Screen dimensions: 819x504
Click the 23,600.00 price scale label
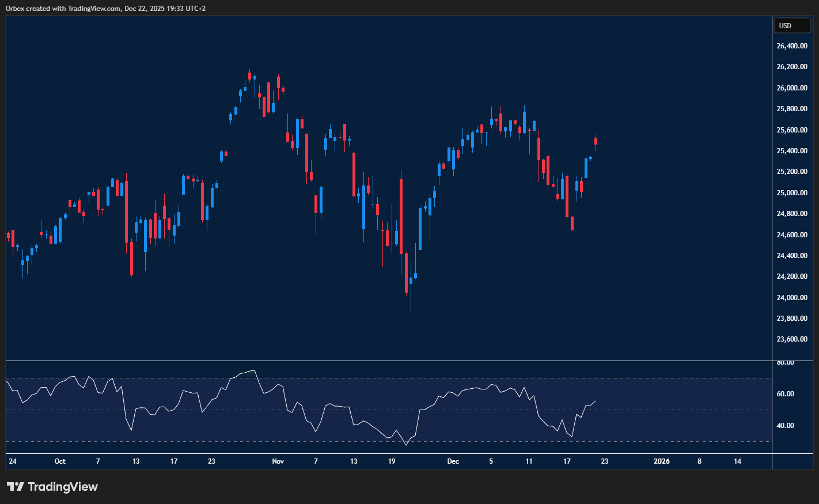tap(791, 339)
